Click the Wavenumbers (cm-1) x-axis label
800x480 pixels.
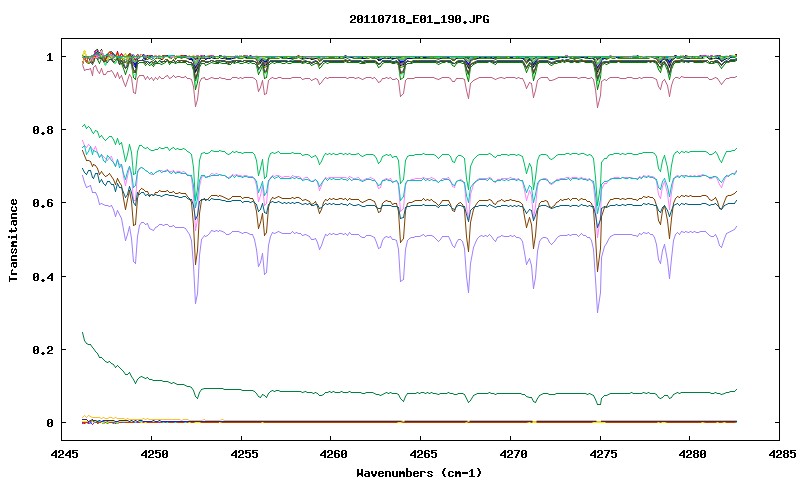coord(419,473)
